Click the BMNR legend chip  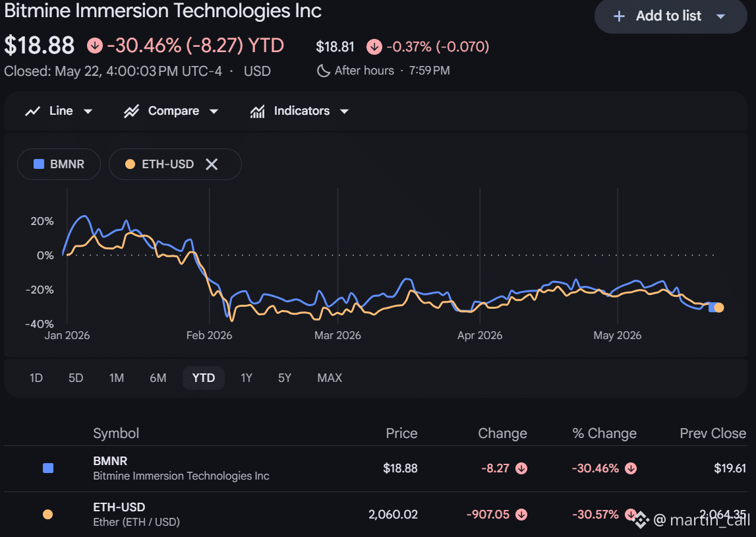pos(59,164)
